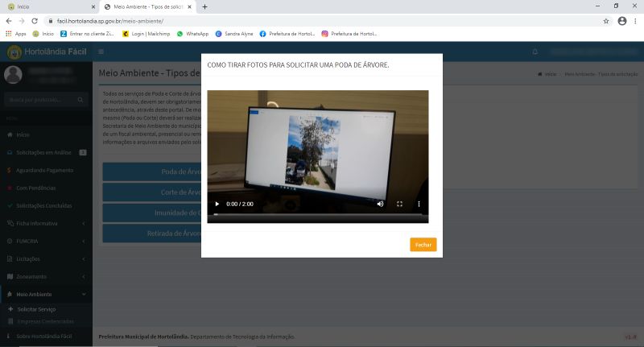
Task: Open notifications bell icon
Action: tap(535, 52)
